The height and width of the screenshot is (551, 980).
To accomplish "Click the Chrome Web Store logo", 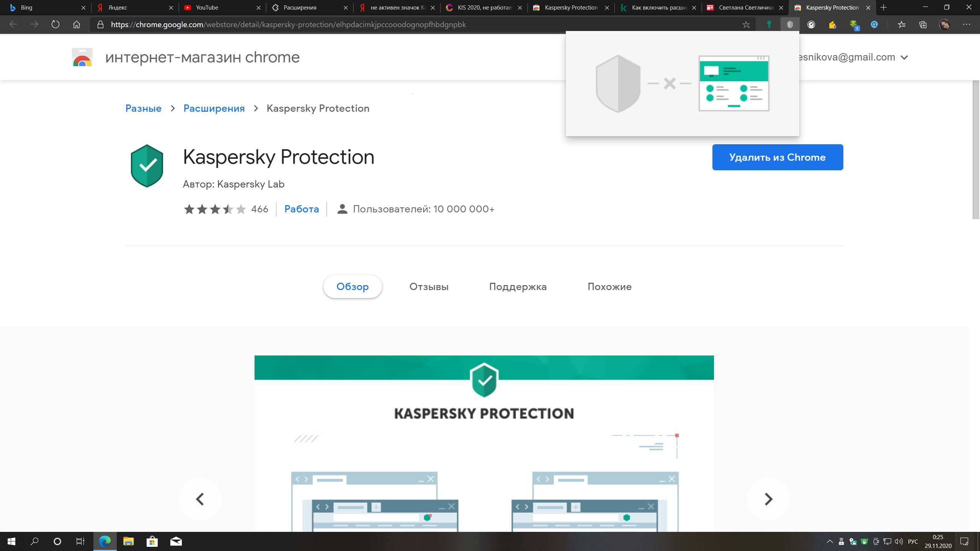I will pos(82,57).
